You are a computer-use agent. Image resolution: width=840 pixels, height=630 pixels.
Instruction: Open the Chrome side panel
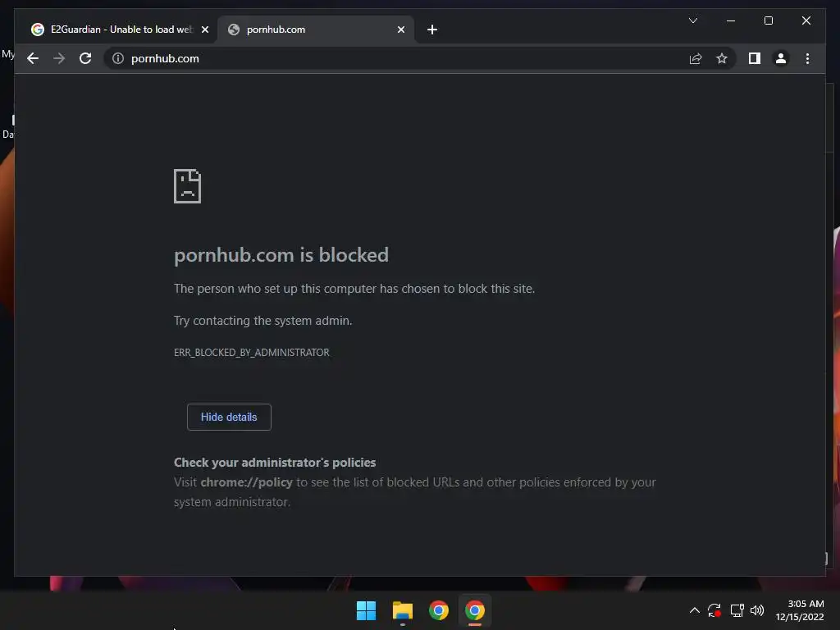pos(755,58)
